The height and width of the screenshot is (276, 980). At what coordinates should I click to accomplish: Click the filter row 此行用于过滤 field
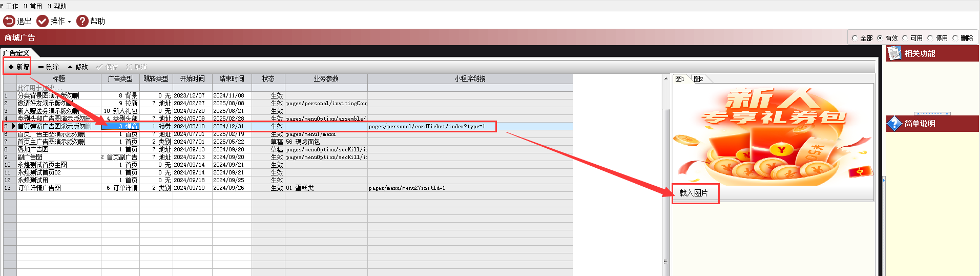[59, 88]
